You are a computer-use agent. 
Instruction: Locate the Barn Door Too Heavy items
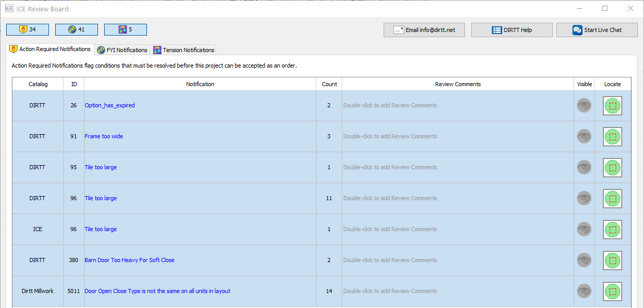point(613,261)
